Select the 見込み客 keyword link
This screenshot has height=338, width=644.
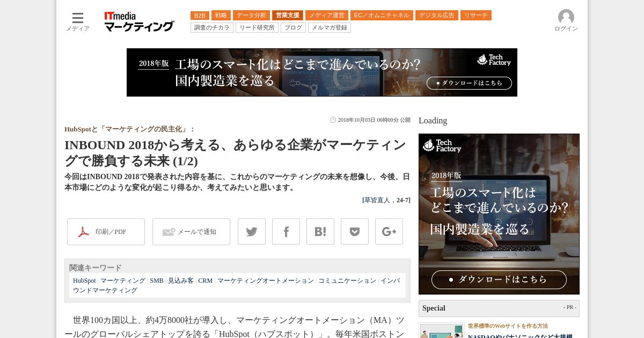coord(181,281)
